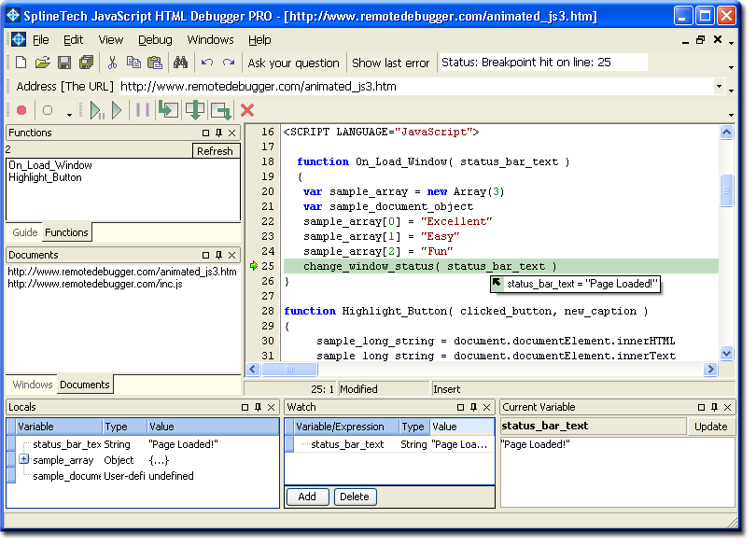Toggle the pin on Current Variable panel
756x546 pixels.
(715, 407)
